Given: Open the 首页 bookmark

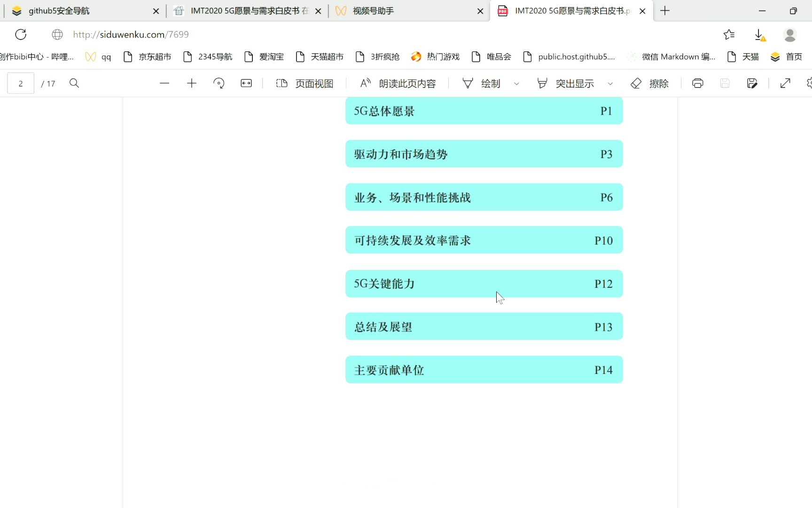Looking at the screenshot, I should (787, 57).
